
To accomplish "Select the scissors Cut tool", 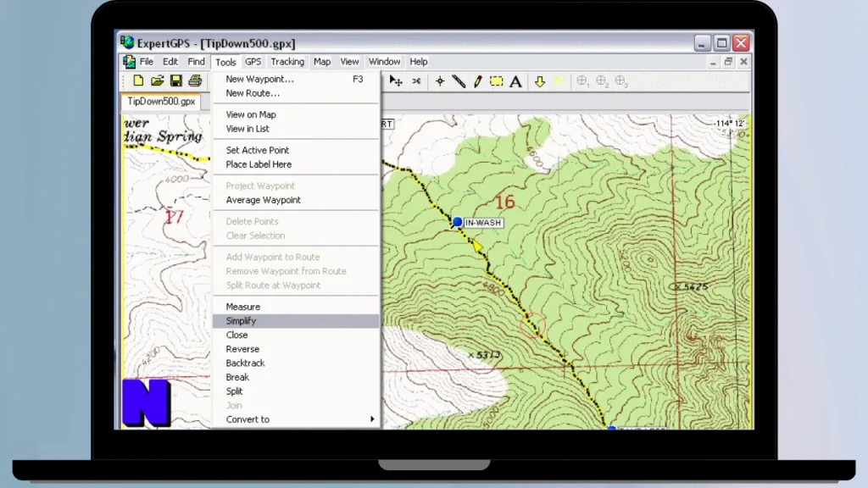I will click(416, 81).
